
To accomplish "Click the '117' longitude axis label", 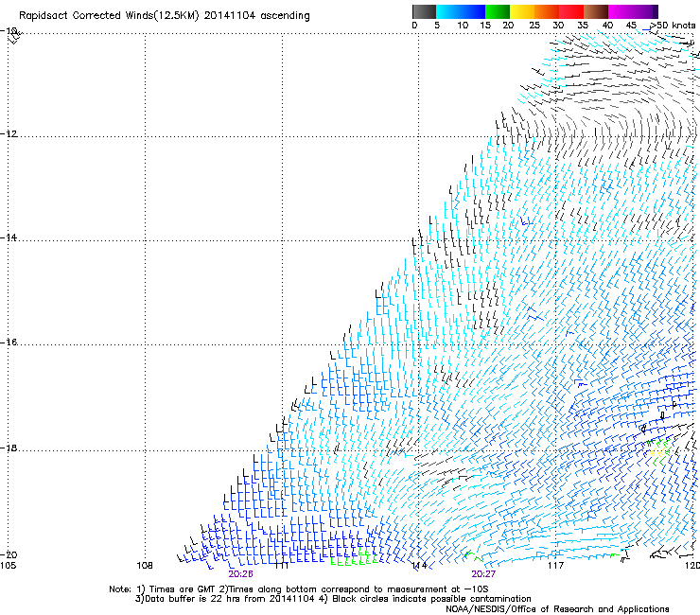I will click(556, 566).
